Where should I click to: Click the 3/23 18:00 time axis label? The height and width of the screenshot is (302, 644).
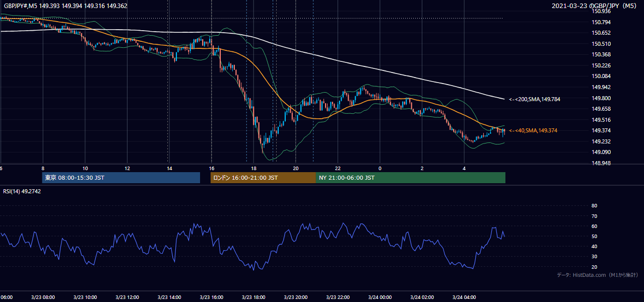(253, 297)
